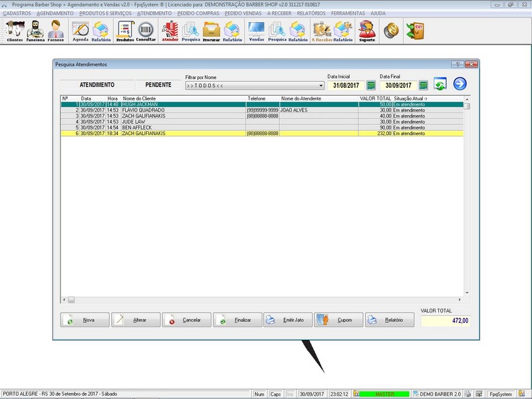Image resolution: width=532 pixels, height=399 pixels.
Task: Click the VALOR TOTAL 472,00 field
Action: [x=446, y=321]
